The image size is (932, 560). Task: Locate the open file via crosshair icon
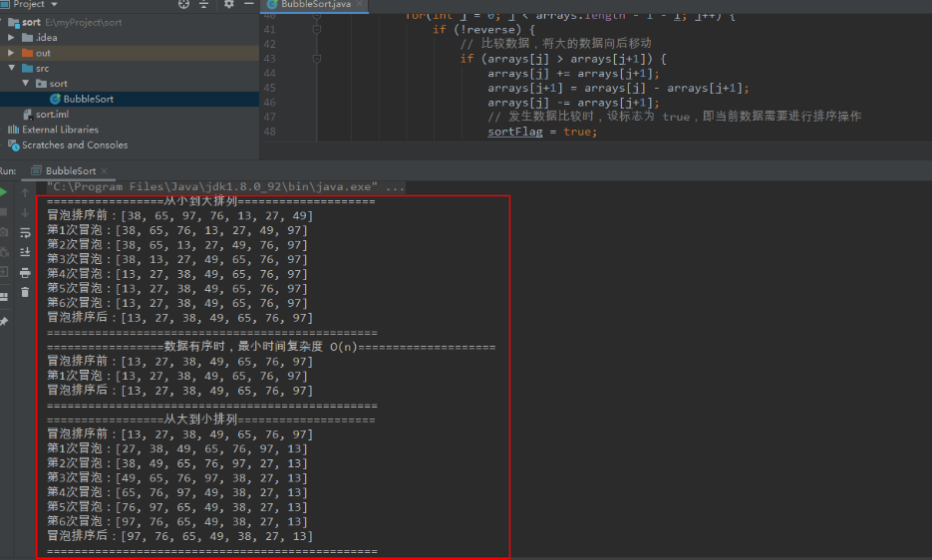183,4
